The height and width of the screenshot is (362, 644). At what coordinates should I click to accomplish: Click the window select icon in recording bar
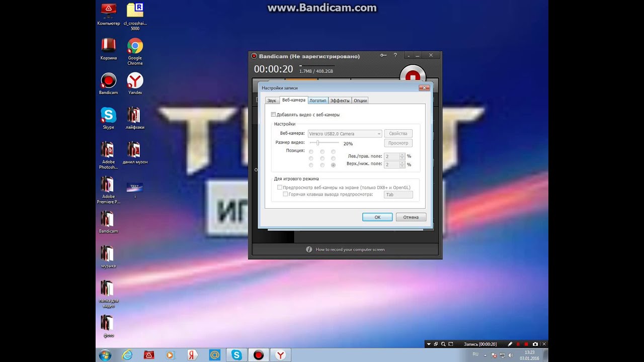(436, 344)
